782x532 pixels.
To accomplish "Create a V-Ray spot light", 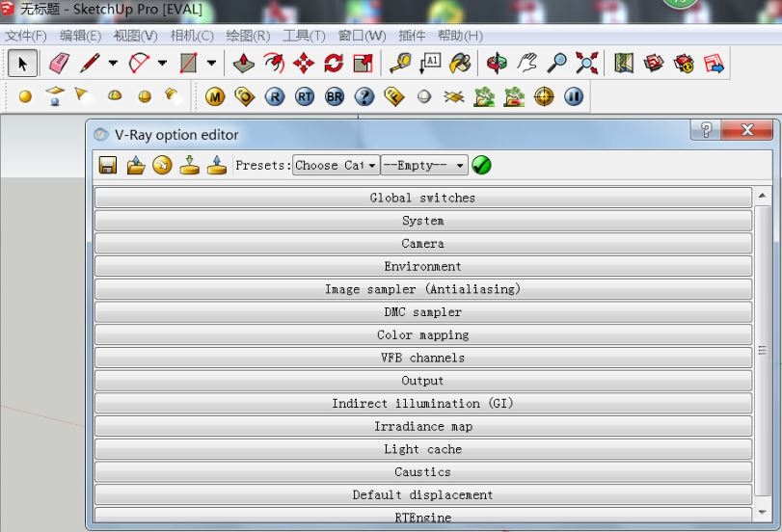I will tap(81, 93).
